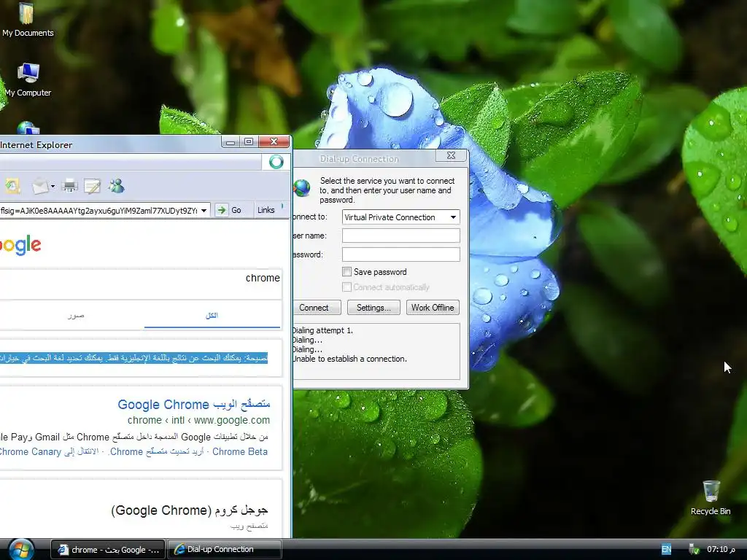
Task: Open the Mail icon's dropdown arrow
Action: 53,187
